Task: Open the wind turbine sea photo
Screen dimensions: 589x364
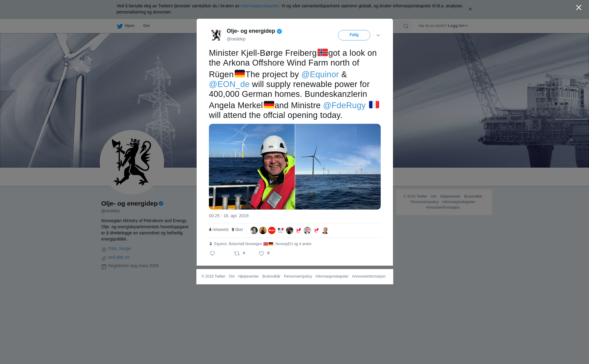Action: (x=338, y=167)
